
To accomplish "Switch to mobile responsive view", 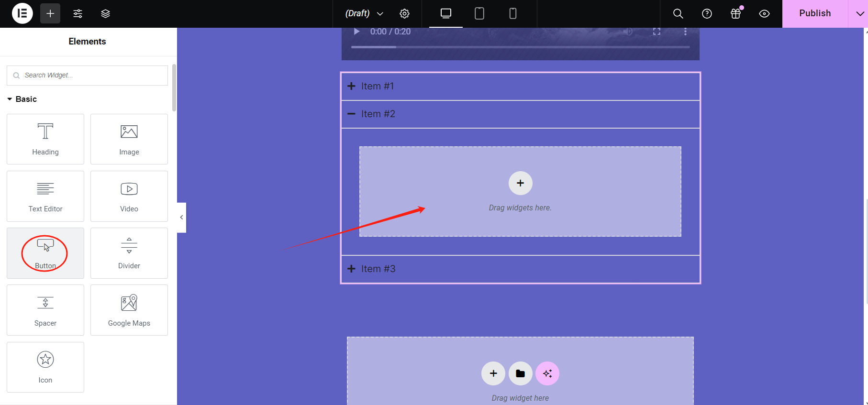I will click(x=512, y=13).
